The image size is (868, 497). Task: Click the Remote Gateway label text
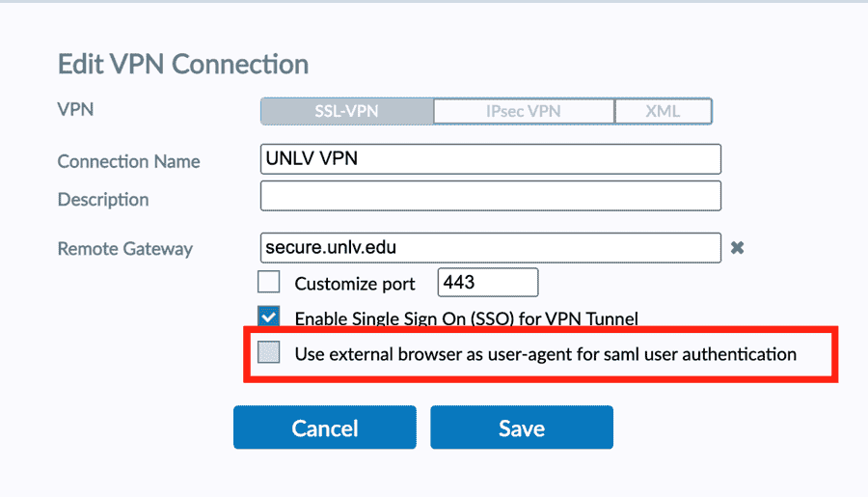click(125, 249)
